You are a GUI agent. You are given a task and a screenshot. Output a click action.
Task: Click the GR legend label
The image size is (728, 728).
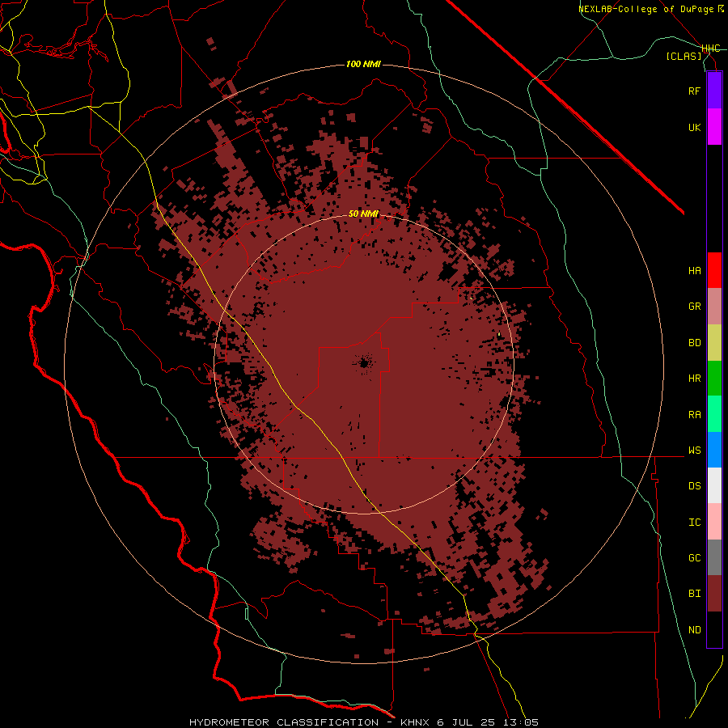[x=695, y=307]
